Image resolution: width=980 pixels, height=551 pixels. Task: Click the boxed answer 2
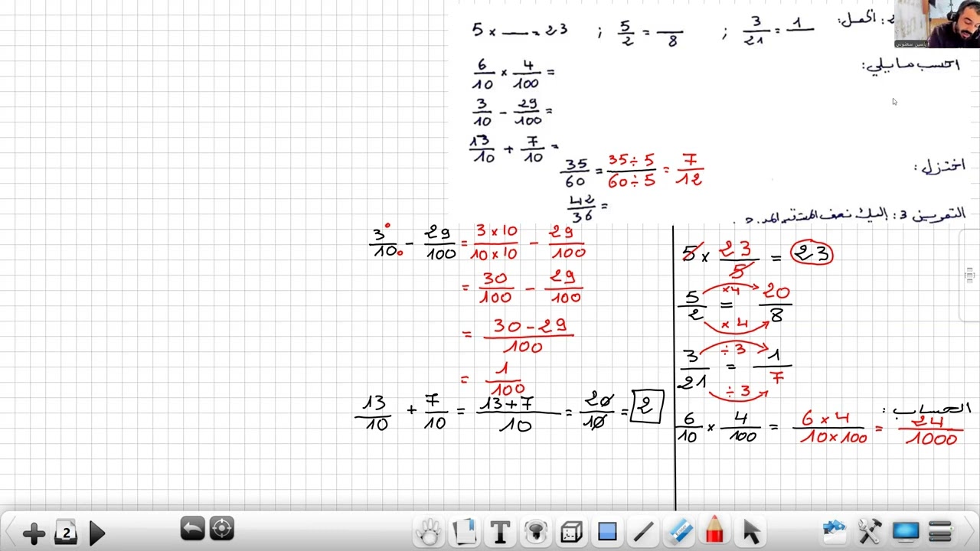[647, 406]
